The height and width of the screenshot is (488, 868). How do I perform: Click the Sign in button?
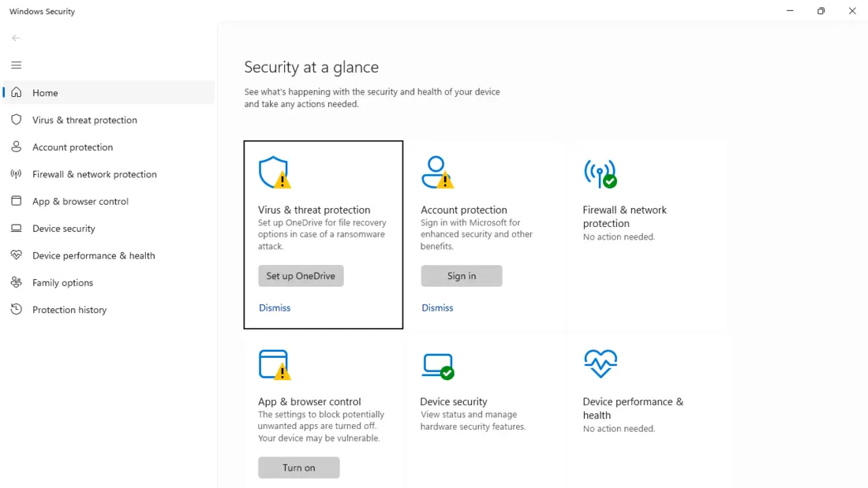coord(461,276)
